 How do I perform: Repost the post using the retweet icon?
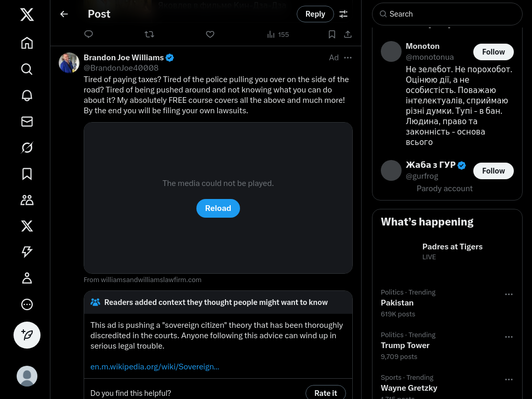pos(149,34)
